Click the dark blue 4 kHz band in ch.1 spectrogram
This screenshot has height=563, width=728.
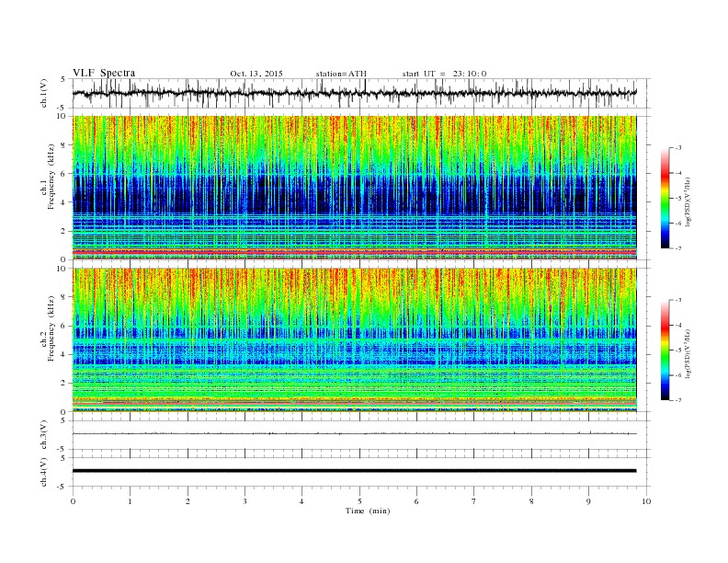point(354,195)
